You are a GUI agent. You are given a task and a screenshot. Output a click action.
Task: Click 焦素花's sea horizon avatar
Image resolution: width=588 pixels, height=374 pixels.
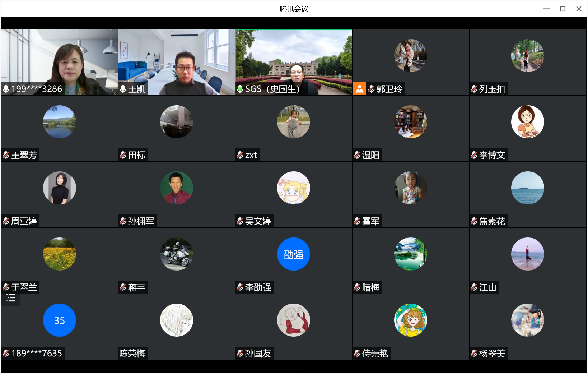tap(528, 188)
